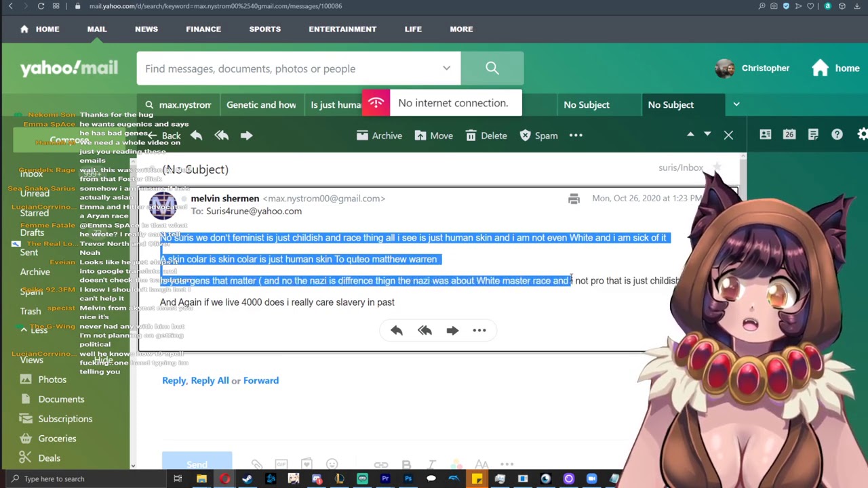This screenshot has height=488, width=868.
Task: Go Back to message list
Action: [165, 136]
